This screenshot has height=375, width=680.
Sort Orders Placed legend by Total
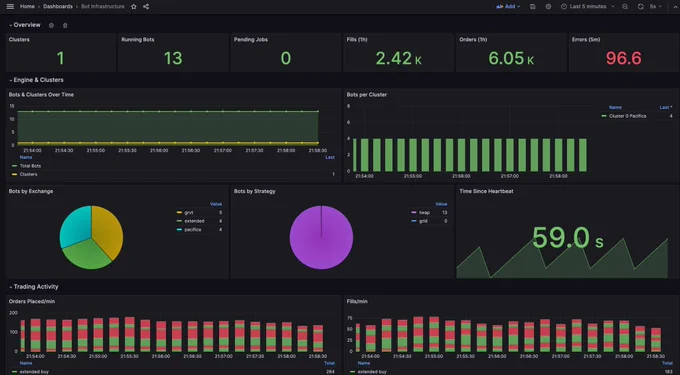click(330, 363)
